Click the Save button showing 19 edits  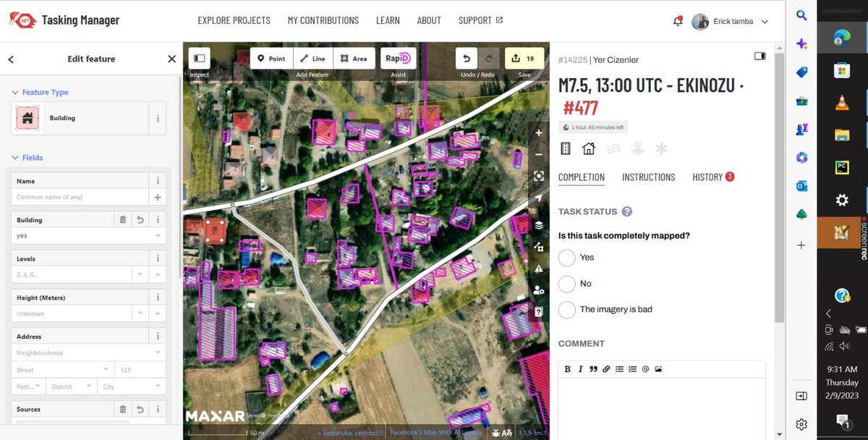click(524, 59)
